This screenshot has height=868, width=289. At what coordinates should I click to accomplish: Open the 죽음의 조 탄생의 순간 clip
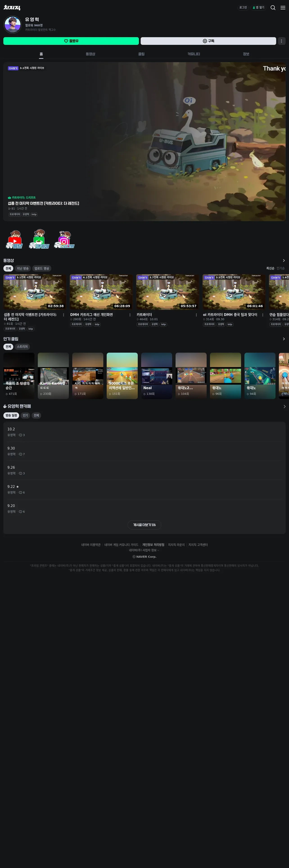[19, 376]
